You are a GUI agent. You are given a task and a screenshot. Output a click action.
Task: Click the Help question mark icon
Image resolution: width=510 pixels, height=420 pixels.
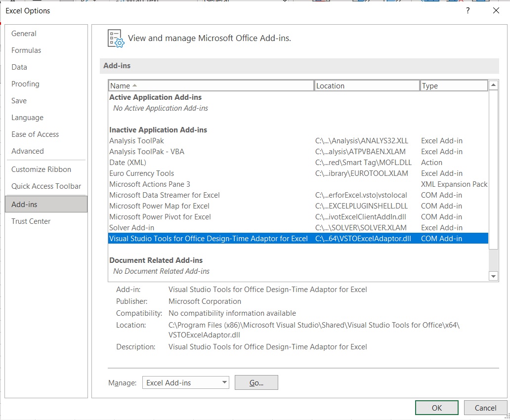coord(467,10)
